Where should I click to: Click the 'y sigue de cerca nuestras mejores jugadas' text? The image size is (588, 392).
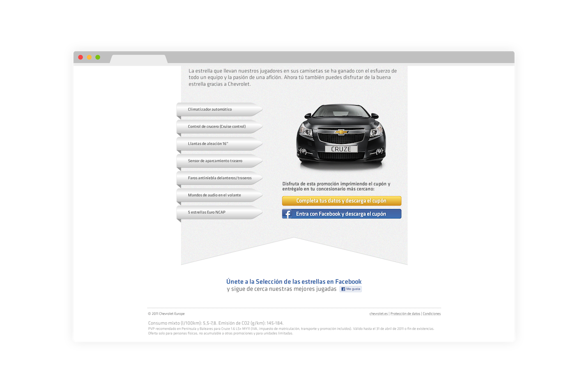[x=282, y=289]
